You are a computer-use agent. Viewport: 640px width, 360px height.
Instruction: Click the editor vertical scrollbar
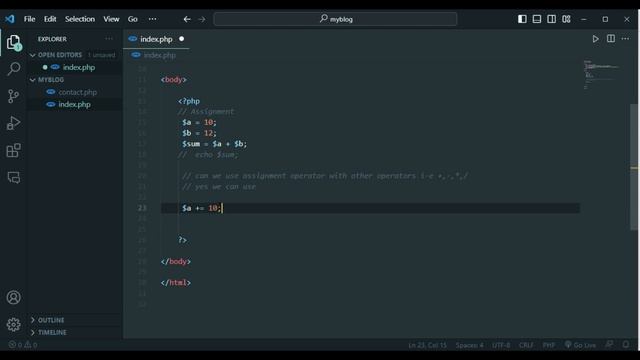tap(634, 167)
